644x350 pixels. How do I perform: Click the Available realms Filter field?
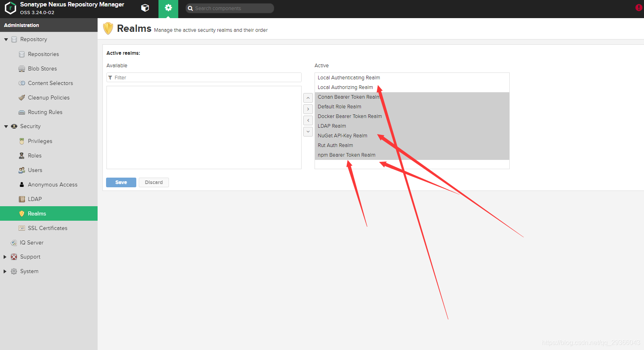coord(204,77)
